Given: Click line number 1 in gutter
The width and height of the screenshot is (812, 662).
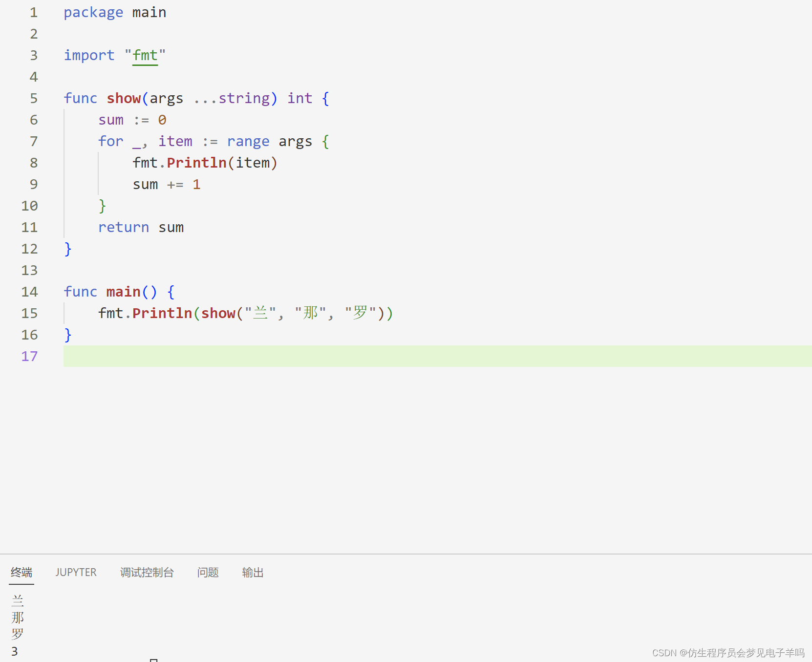Looking at the screenshot, I should pos(33,12).
